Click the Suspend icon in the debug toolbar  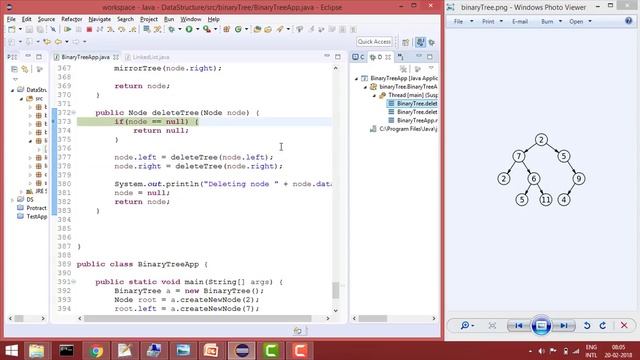(79, 29)
